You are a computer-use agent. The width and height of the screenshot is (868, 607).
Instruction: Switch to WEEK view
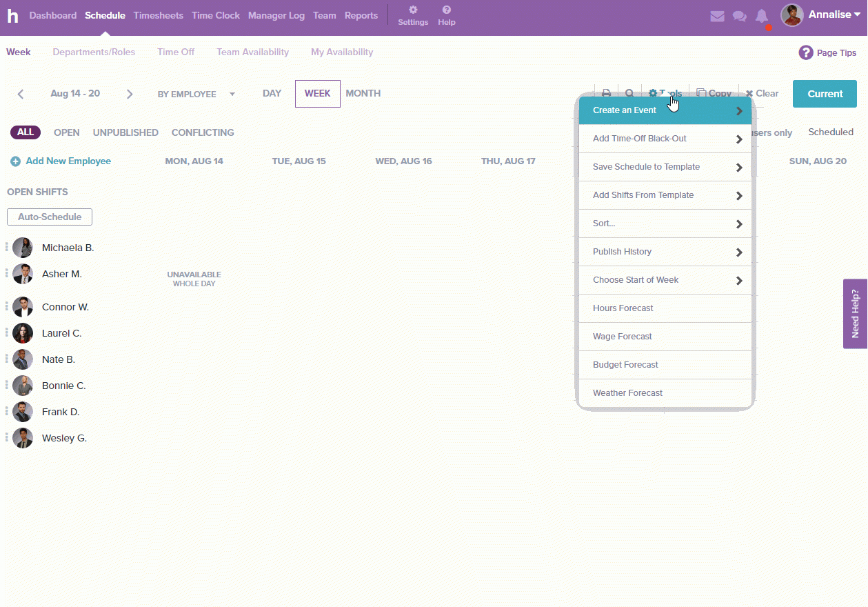[318, 94]
